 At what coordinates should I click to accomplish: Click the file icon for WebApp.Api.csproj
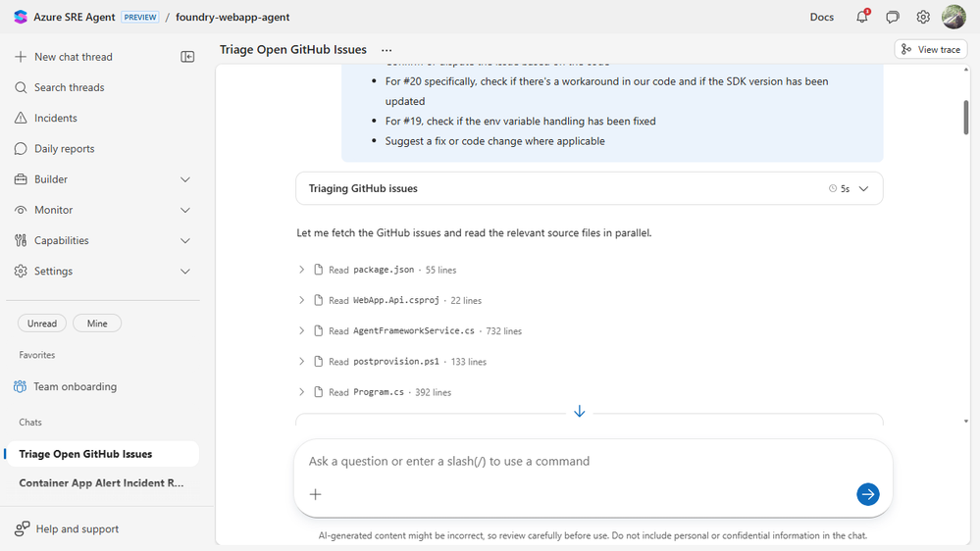pyautogui.click(x=318, y=300)
